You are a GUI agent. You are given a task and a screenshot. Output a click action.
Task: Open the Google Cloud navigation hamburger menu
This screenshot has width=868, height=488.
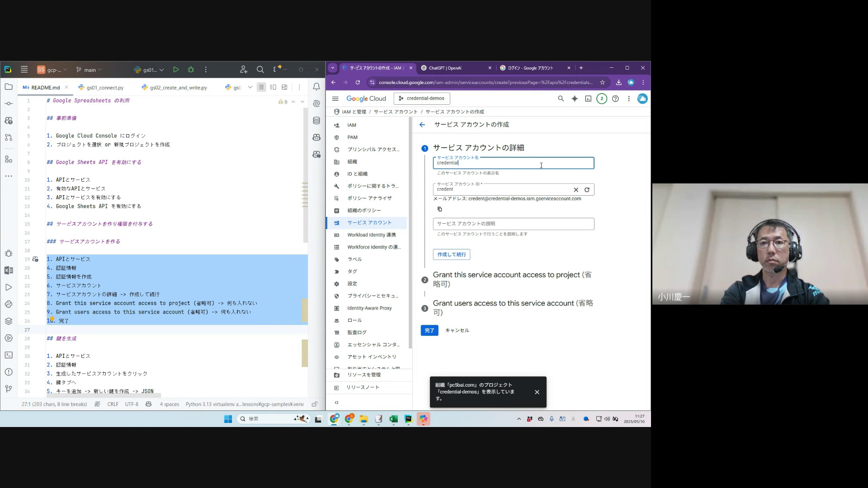click(335, 99)
